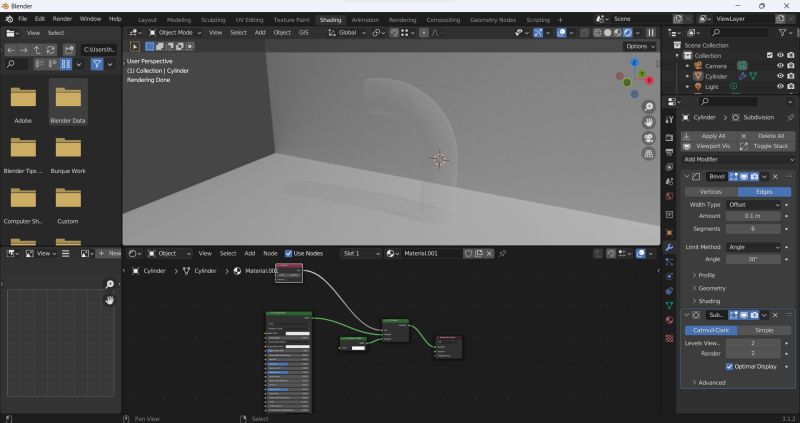Toggle the camera view icon

point(648,138)
